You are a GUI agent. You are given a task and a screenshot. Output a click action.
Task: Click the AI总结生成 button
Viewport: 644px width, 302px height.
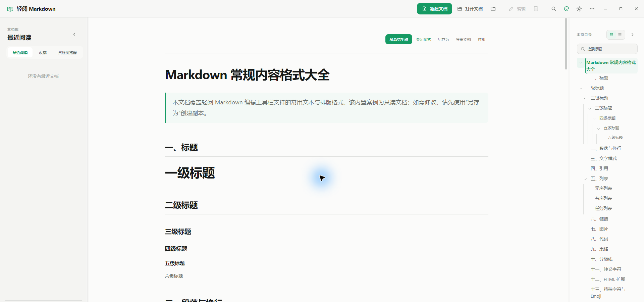point(399,40)
